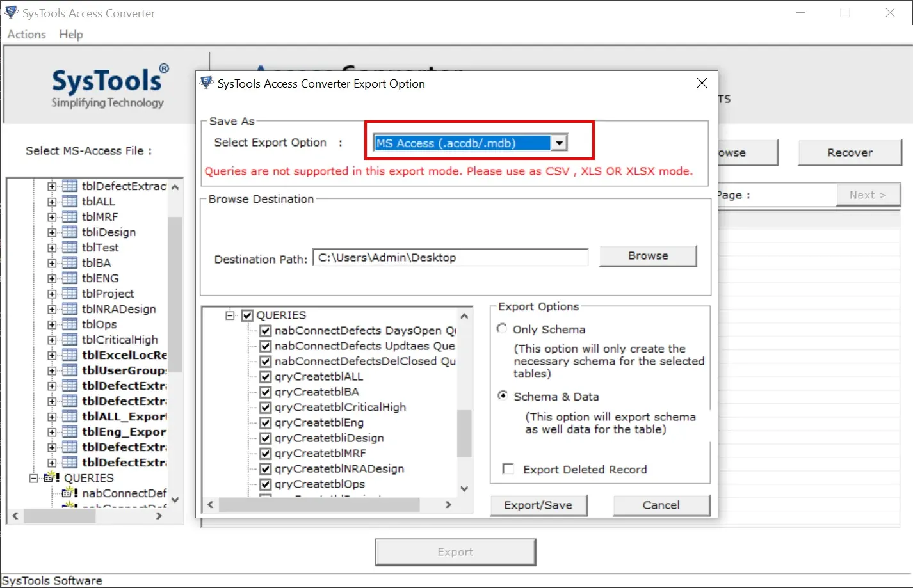913x588 pixels.
Task: Expand the tblCriticalHigh tree node
Action: tap(52, 340)
